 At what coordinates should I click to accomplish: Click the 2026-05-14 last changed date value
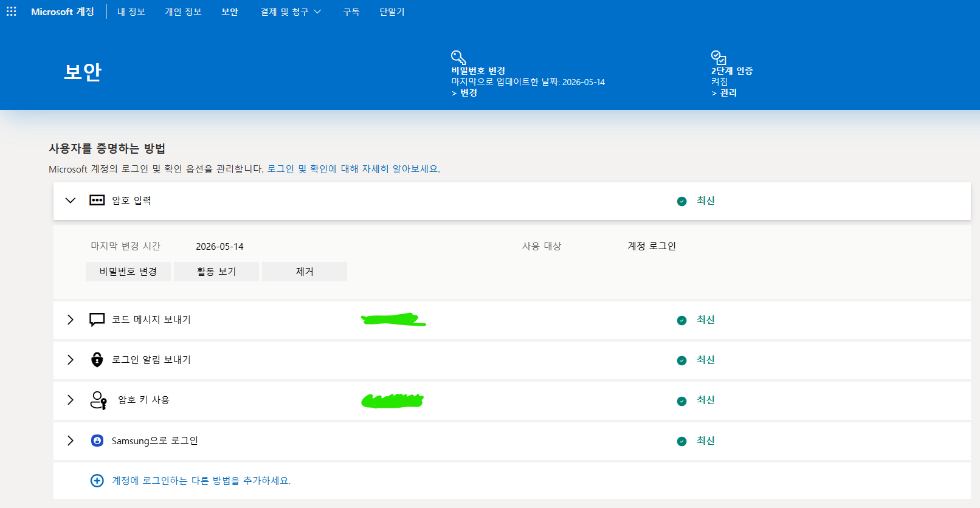pyautogui.click(x=219, y=247)
